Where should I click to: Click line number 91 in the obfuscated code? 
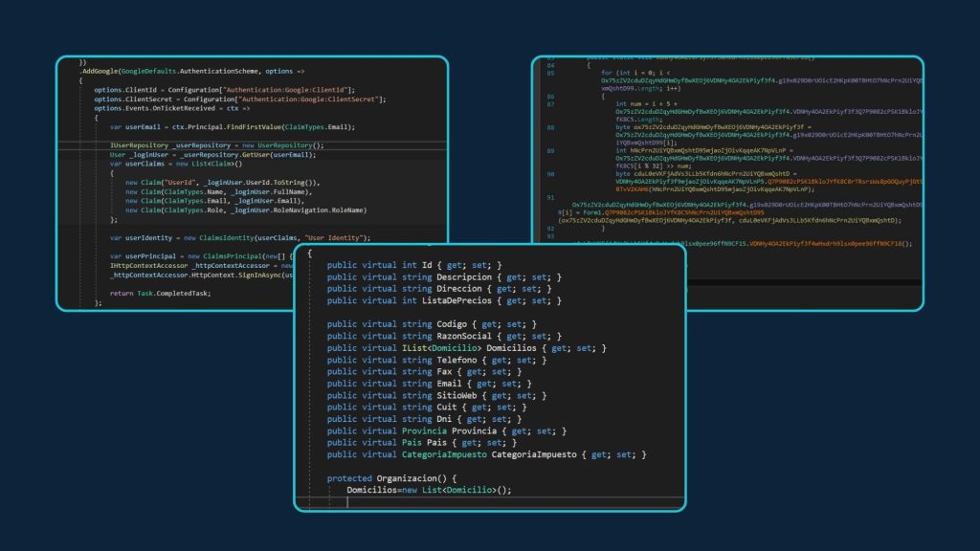coord(551,197)
